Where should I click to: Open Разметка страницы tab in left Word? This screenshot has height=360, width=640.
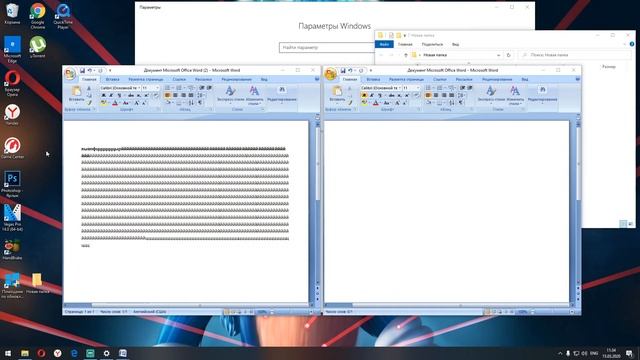pos(146,79)
